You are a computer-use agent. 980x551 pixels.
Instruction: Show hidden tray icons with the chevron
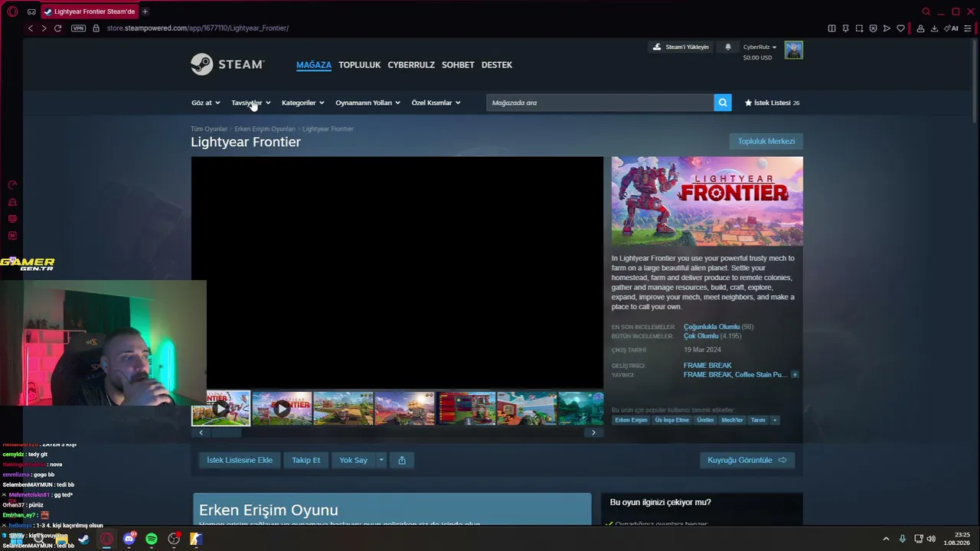(x=887, y=539)
